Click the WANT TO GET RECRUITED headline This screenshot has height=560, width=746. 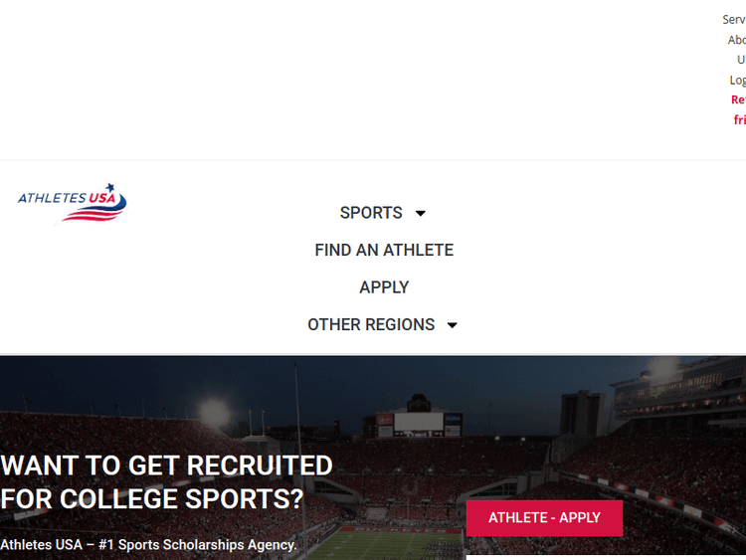(167, 466)
